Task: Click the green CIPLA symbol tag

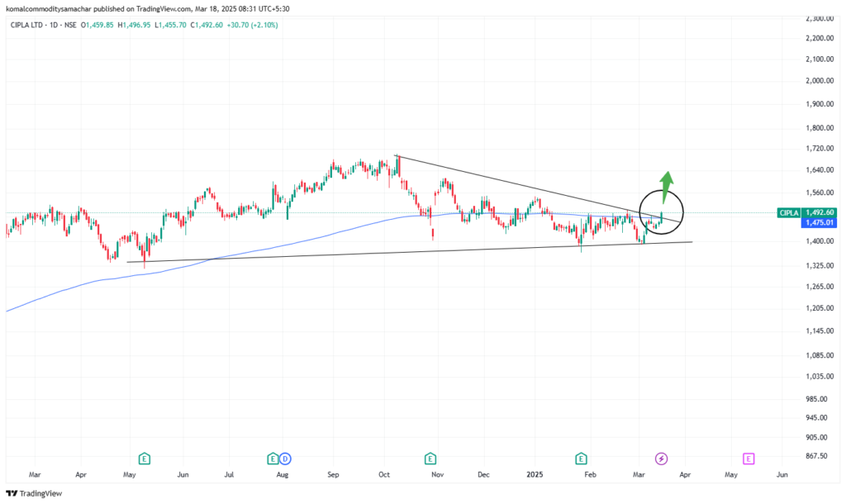Action: point(788,212)
